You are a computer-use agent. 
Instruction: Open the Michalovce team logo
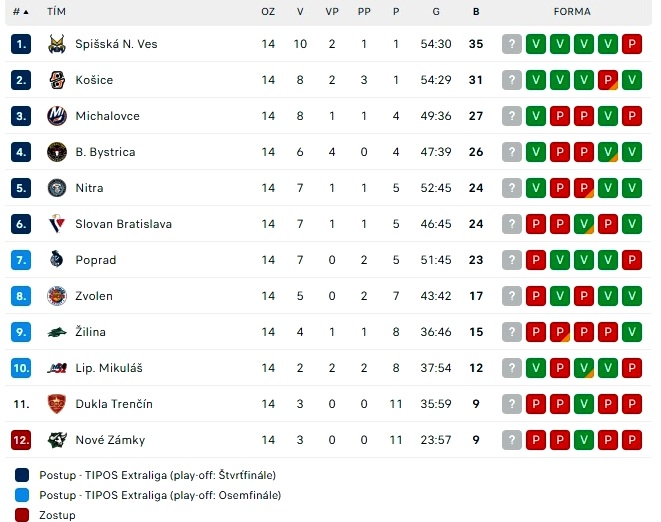click(56, 116)
